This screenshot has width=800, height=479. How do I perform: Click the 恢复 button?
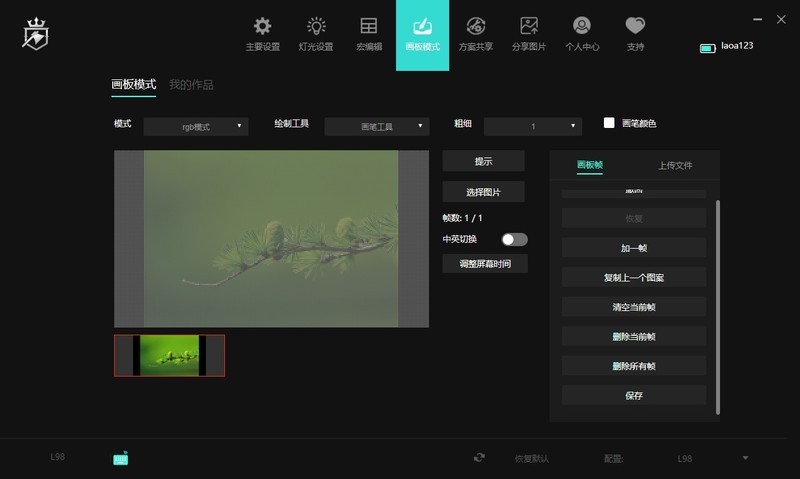coord(634,218)
